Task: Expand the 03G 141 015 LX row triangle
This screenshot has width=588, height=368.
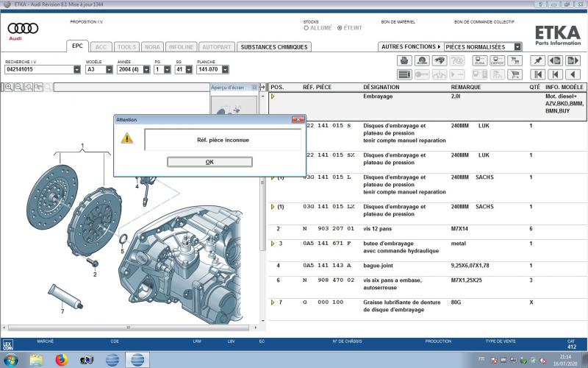Action: coord(273,207)
